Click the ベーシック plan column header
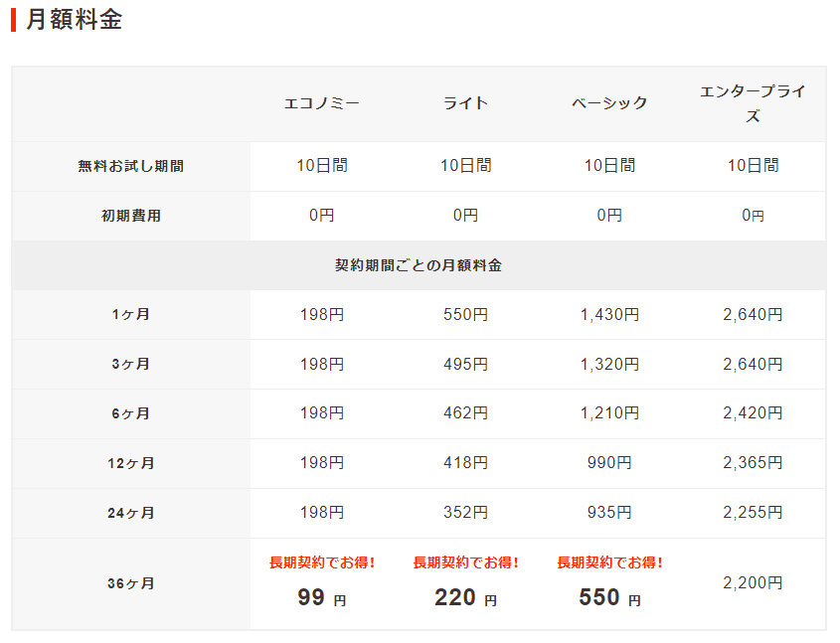 [x=609, y=103]
